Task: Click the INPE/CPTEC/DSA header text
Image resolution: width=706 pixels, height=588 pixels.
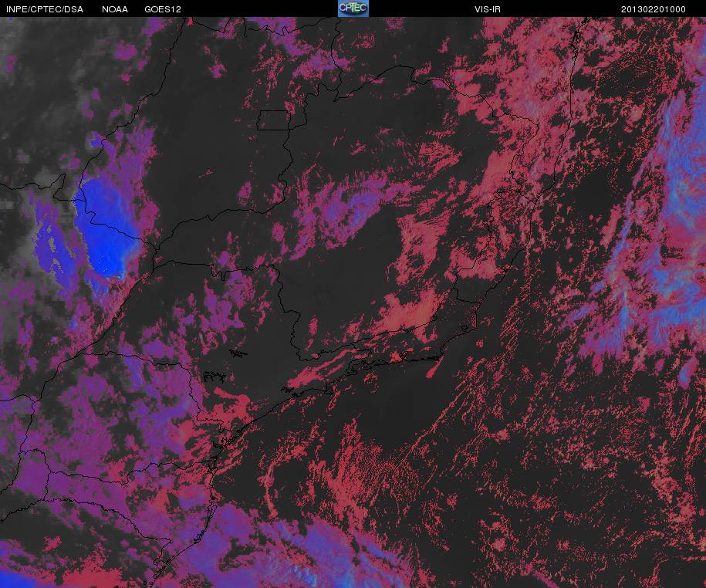Action: (x=45, y=9)
